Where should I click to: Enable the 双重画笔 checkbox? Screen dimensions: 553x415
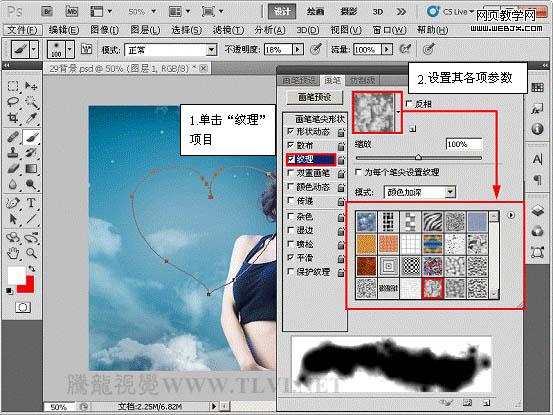point(291,173)
